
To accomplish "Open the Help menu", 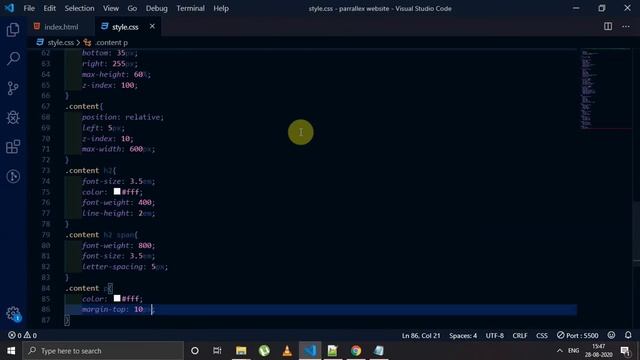I will [221, 8].
